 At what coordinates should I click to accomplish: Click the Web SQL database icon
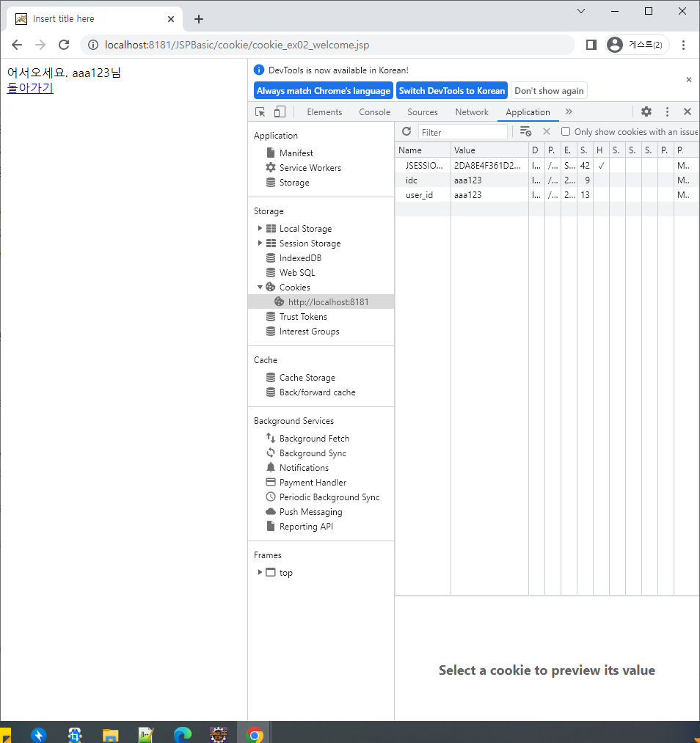coord(271,272)
